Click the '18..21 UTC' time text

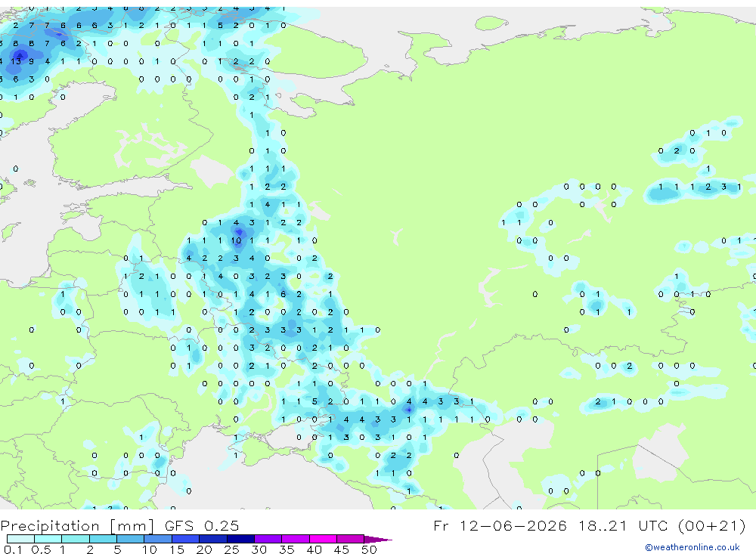624,525
